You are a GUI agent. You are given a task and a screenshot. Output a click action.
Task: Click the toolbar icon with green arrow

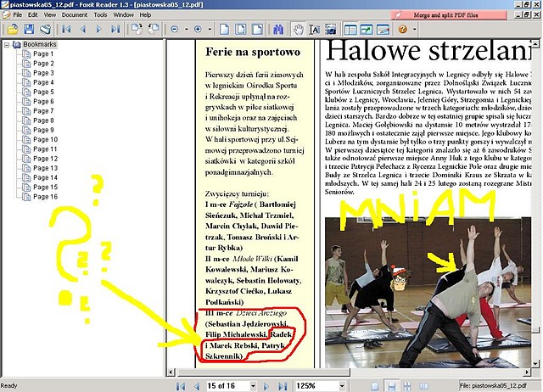pyautogui.click(x=367, y=30)
